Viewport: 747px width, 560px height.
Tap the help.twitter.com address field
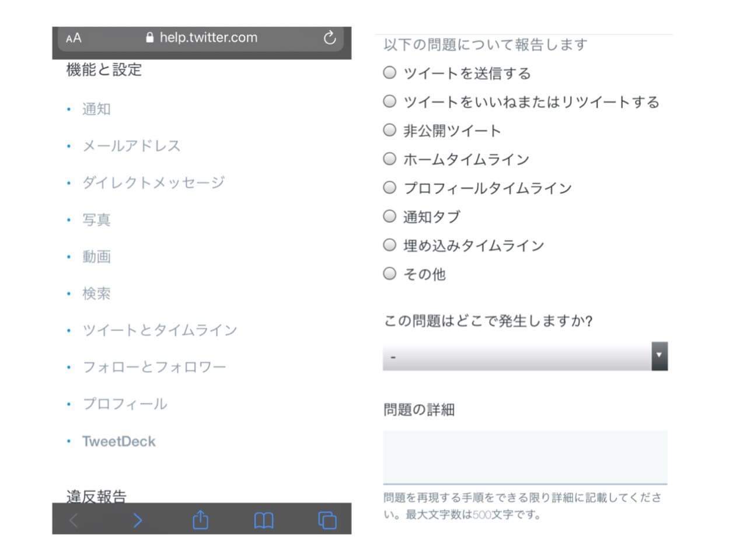pos(201,38)
